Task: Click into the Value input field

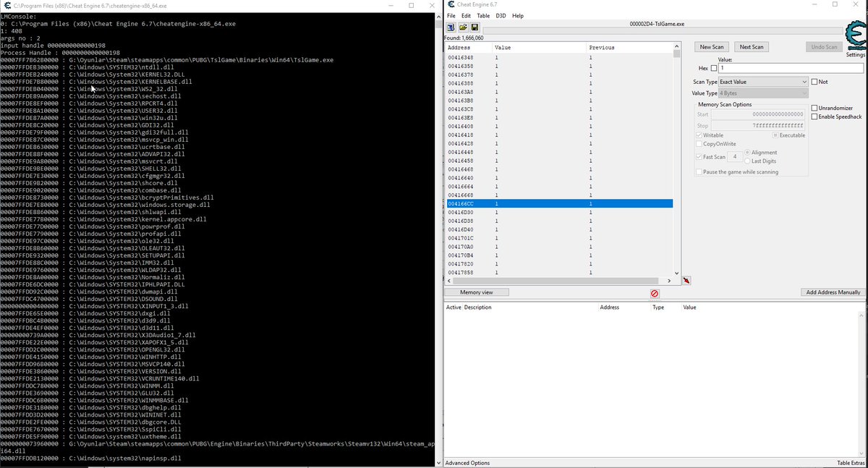Action: pos(791,68)
